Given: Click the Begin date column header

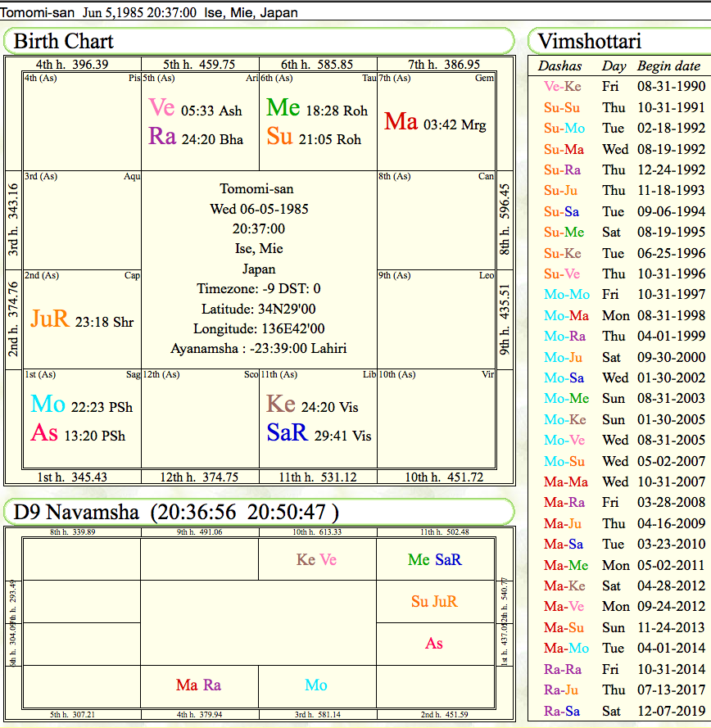Looking at the screenshot, I should tap(668, 66).
